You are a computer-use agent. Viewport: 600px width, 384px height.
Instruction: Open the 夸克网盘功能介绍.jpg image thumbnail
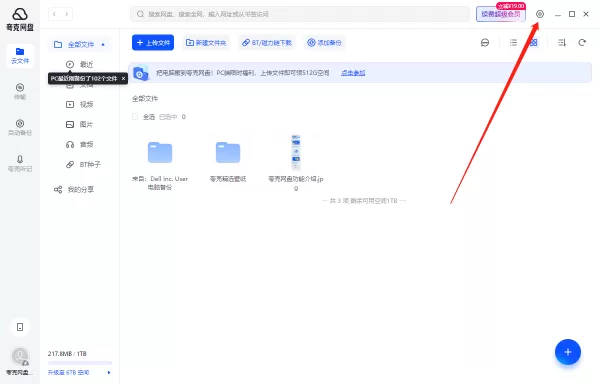coord(296,152)
